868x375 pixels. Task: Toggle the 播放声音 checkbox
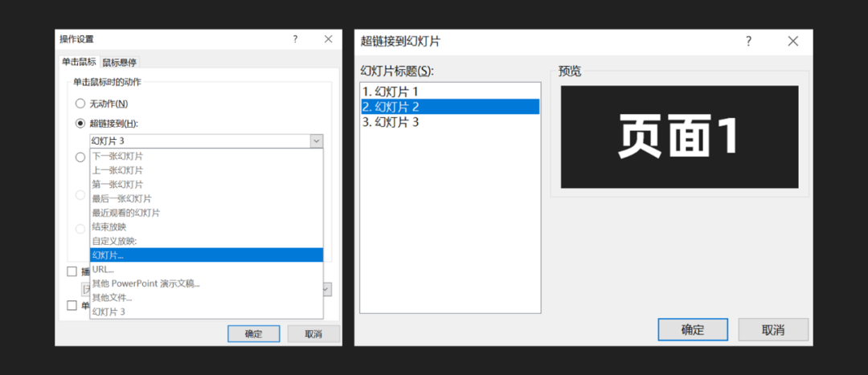[72, 271]
